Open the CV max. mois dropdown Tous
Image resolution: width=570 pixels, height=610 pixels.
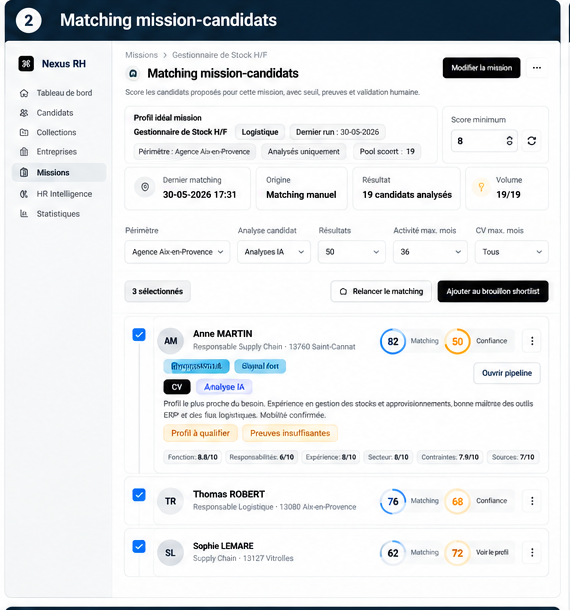click(x=512, y=252)
